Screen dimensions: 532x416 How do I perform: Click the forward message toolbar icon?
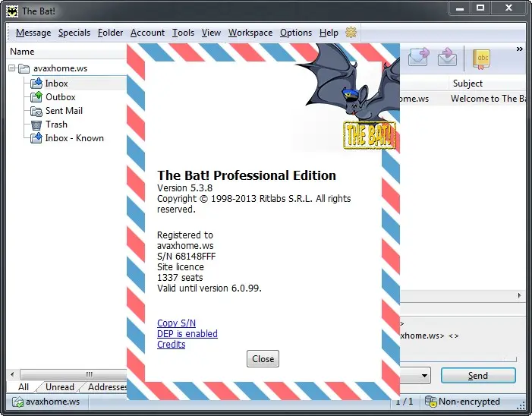419,57
